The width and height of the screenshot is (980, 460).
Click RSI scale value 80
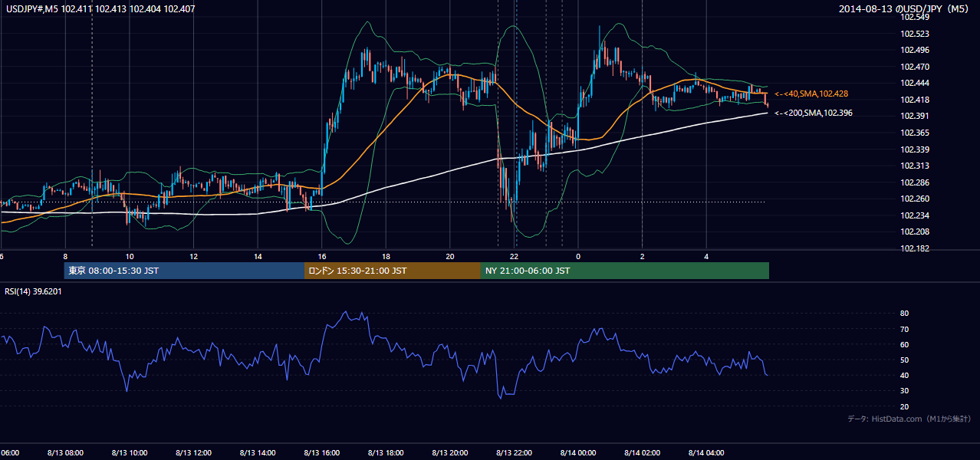click(x=904, y=314)
